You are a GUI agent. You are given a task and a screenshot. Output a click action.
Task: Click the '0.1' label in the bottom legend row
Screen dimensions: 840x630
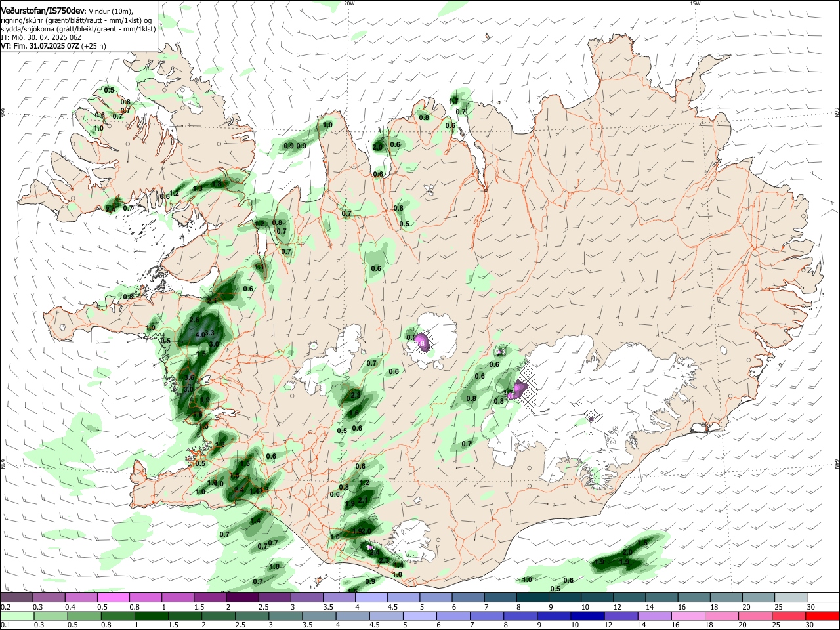tap(5, 627)
